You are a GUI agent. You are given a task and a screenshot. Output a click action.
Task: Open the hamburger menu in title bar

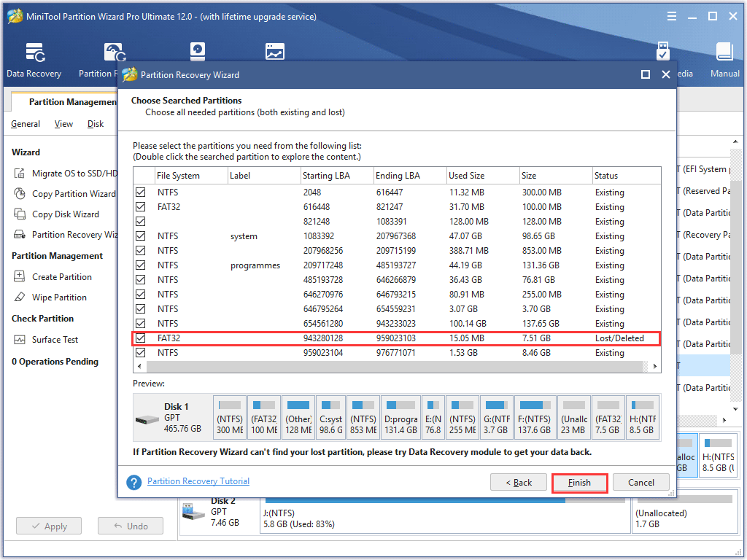(x=672, y=16)
